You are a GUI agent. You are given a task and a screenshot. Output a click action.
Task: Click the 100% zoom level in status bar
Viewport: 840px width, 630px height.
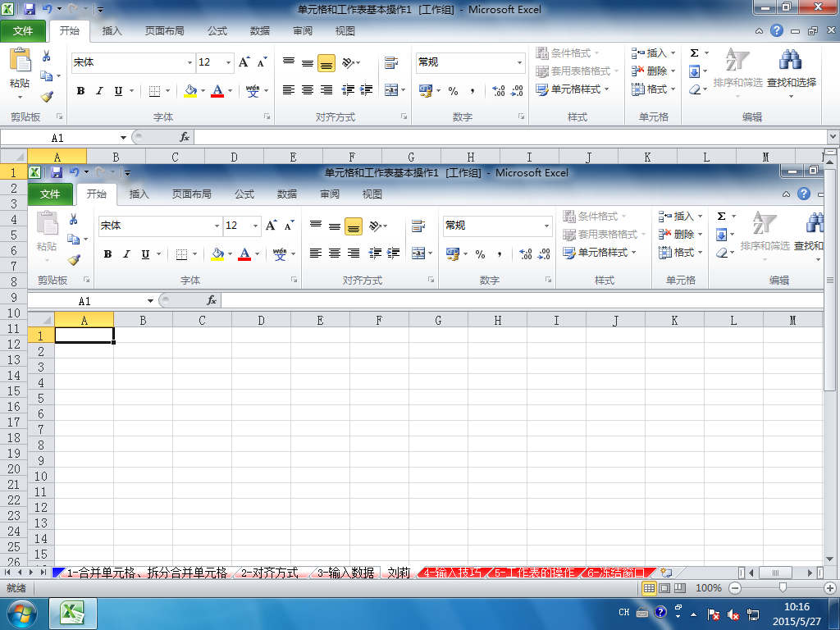[x=708, y=588]
